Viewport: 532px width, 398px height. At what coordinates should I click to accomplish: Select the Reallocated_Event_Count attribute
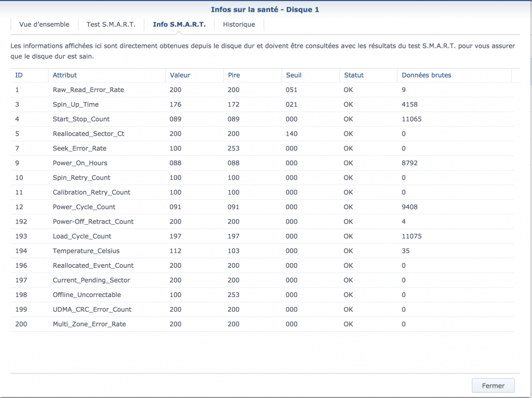93,266
